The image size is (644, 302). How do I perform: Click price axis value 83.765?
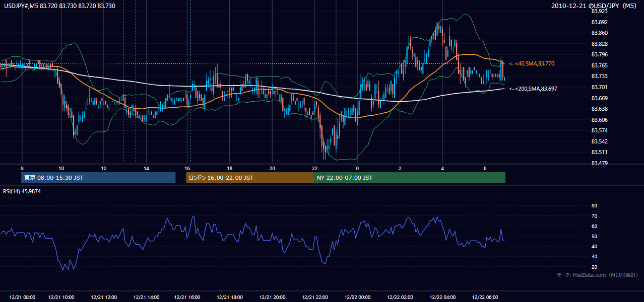coord(600,65)
